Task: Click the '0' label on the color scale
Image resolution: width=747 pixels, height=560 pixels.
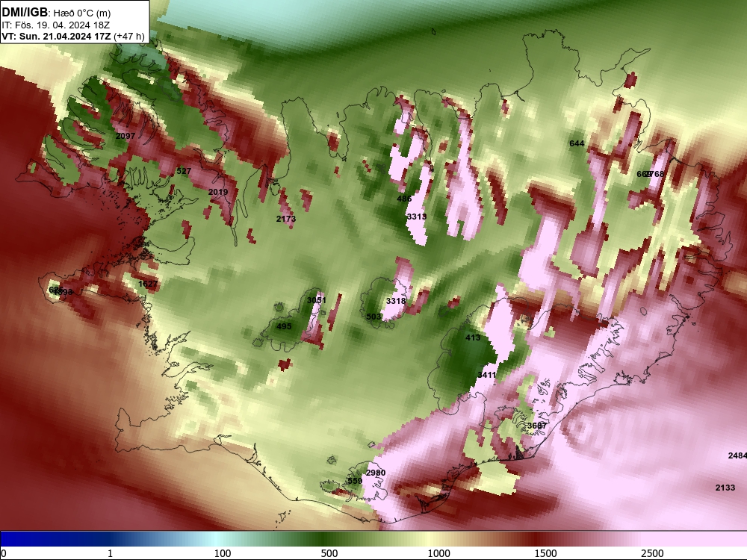Action: [4, 553]
